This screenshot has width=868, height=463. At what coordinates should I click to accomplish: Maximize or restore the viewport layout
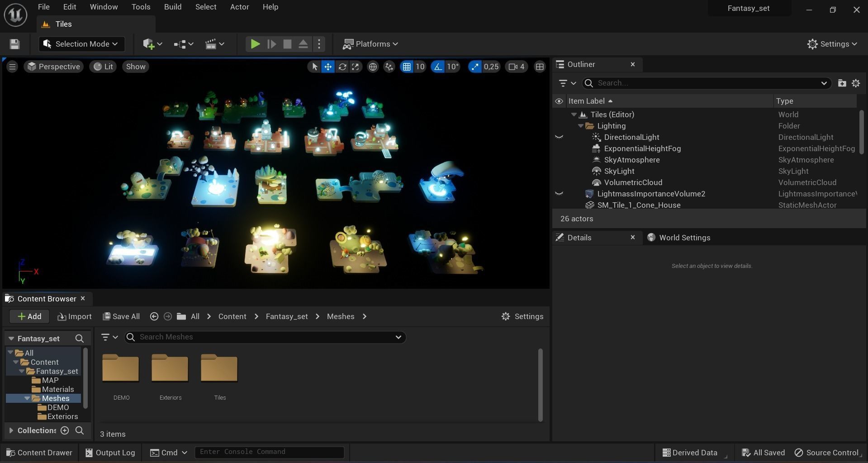click(x=540, y=67)
